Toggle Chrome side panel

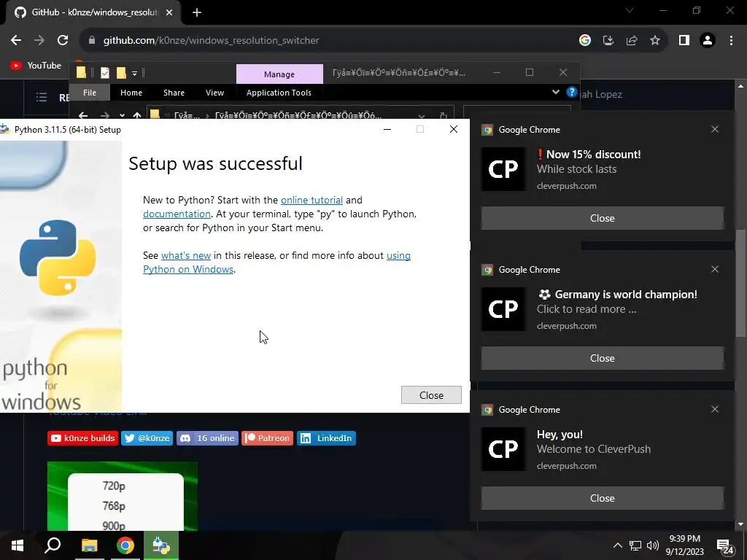[x=684, y=41]
